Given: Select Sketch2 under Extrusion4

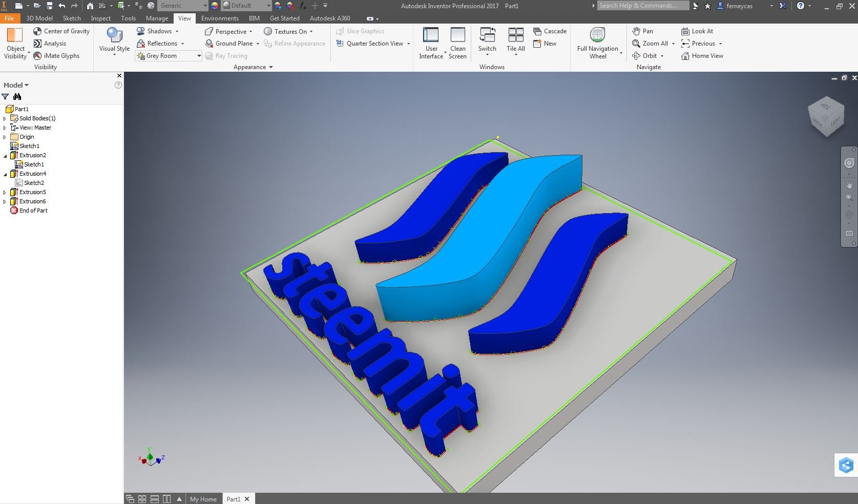Looking at the screenshot, I should [x=34, y=183].
